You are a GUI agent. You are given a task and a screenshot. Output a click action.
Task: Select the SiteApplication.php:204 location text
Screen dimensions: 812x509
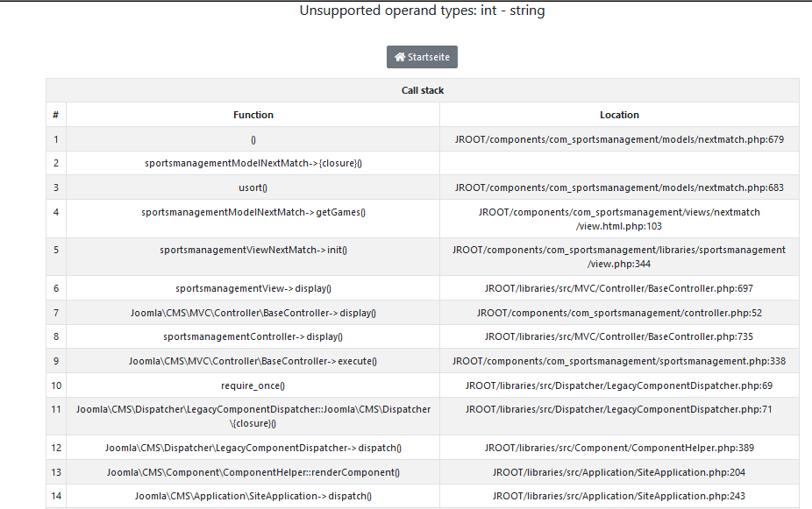(x=620, y=471)
